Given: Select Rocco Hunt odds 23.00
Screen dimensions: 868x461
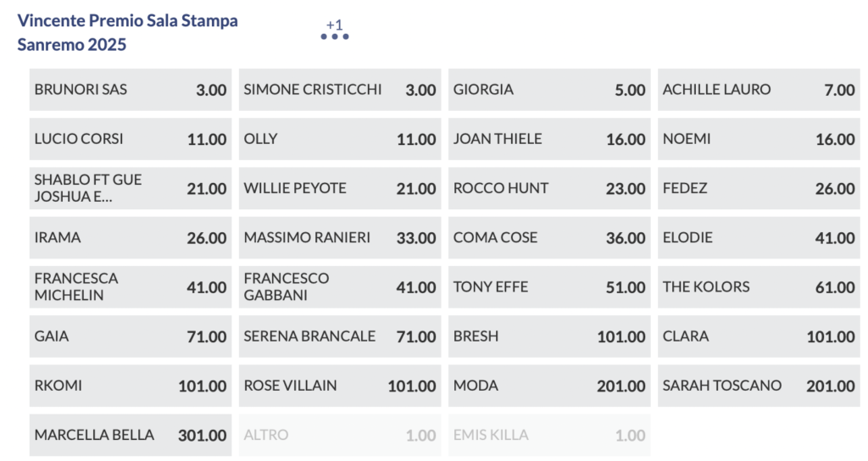Looking at the screenshot, I should coord(548,188).
